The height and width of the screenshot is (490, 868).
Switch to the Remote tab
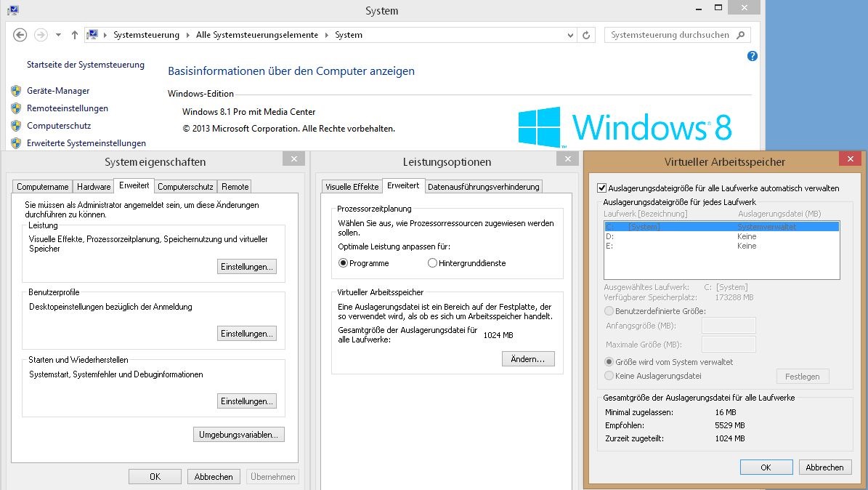[x=235, y=187]
